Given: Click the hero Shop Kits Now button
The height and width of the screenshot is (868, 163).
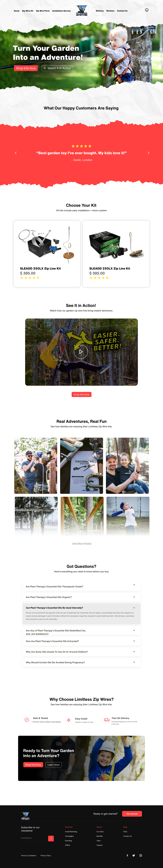Looking at the screenshot, I should coord(26,68).
